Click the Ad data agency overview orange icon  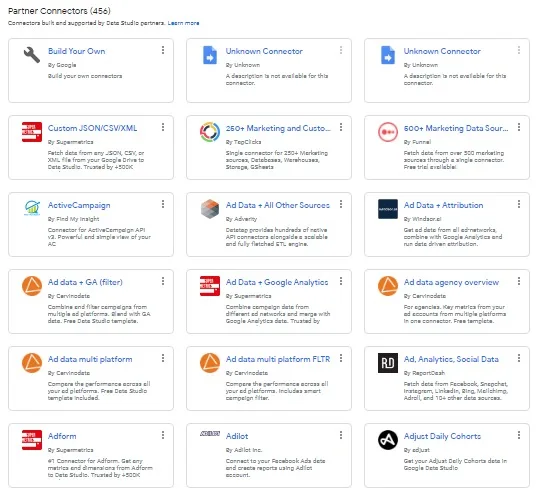(388, 286)
